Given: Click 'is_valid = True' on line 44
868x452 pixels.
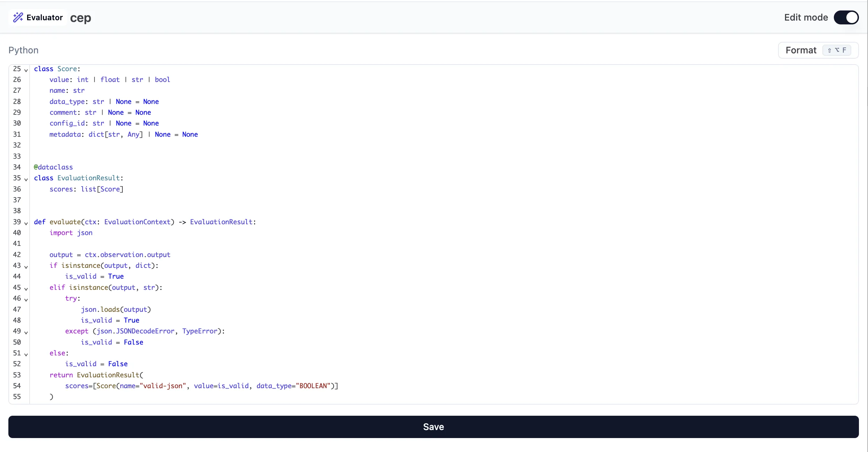Looking at the screenshot, I should [x=94, y=276].
